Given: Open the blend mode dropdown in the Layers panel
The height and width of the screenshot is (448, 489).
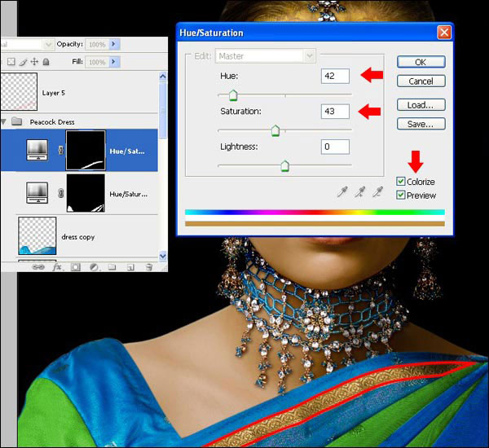Looking at the screenshot, I should click(x=48, y=45).
